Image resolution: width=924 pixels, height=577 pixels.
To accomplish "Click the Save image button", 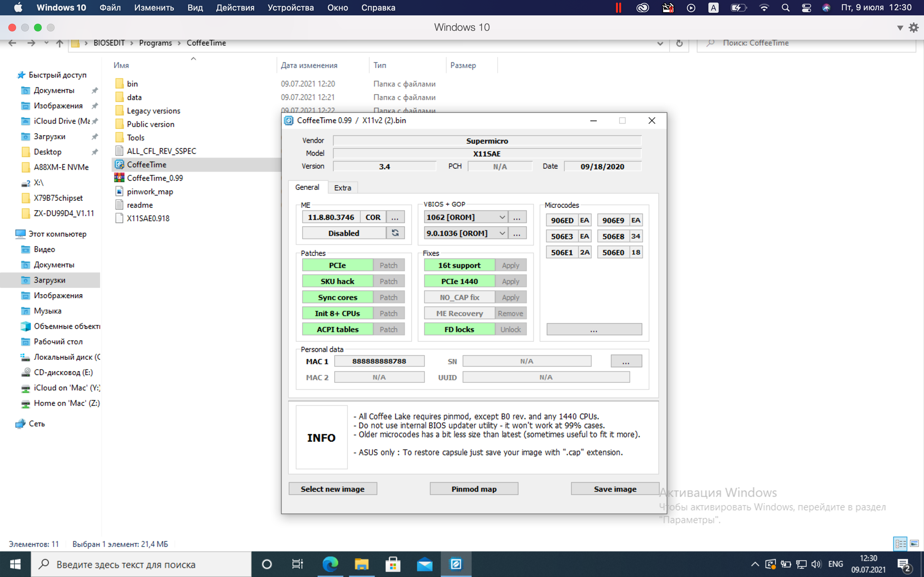I will point(615,489).
